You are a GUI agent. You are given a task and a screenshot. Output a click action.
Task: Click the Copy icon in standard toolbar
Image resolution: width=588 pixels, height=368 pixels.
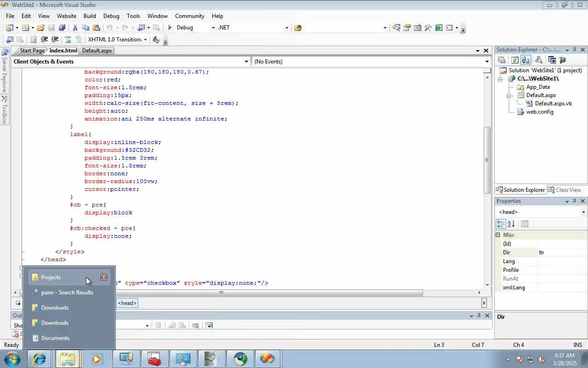[86, 28]
